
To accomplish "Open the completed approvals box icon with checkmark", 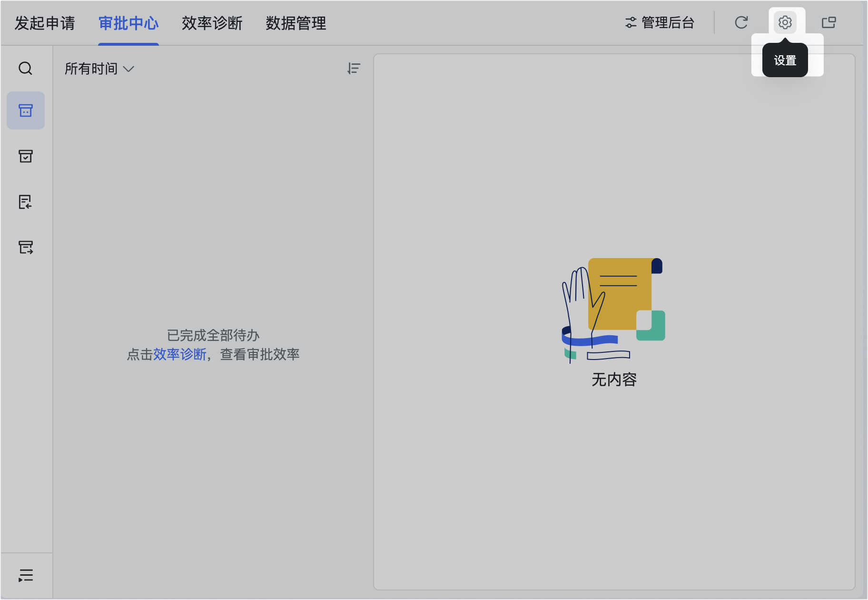I will 26,156.
